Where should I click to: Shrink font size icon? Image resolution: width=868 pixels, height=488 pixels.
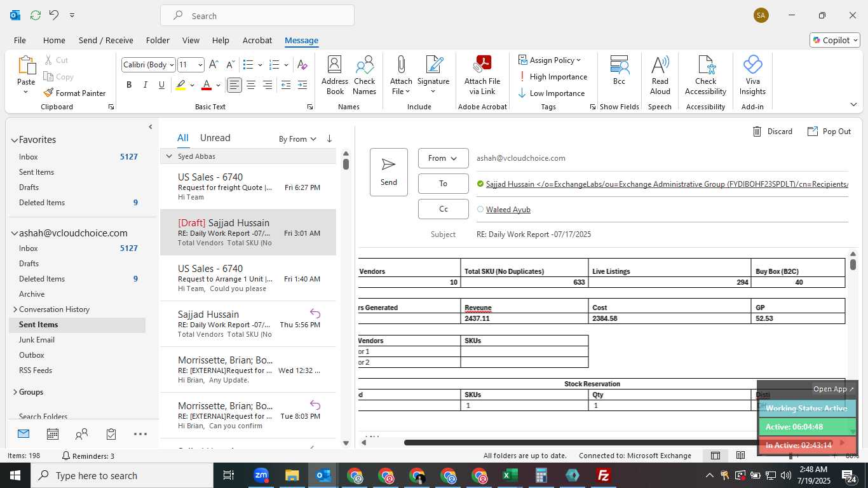point(229,65)
